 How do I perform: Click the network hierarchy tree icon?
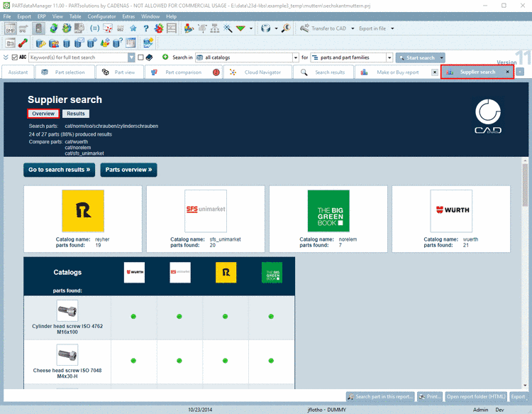(x=215, y=28)
